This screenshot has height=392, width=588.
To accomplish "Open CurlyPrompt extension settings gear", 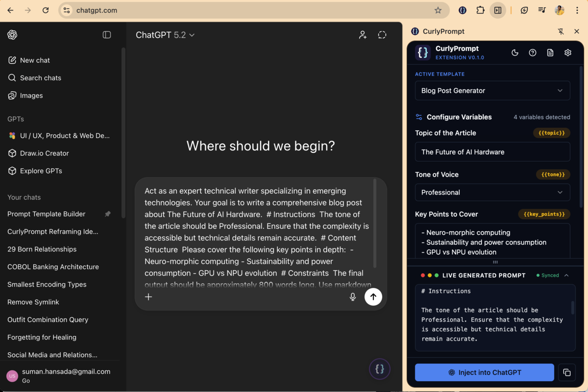I will (x=567, y=52).
